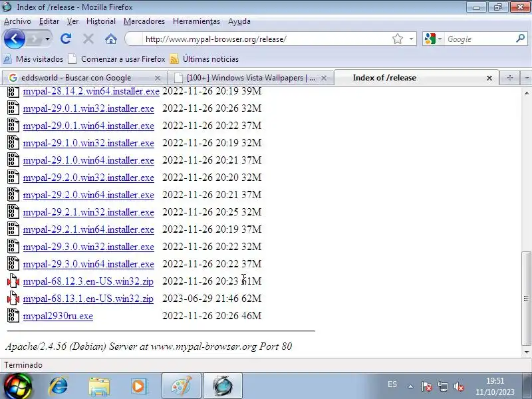Click the file icon beside mypal-29.3.0.win64.installer.exe
Image resolution: width=532 pixels, height=399 pixels.
13,264
